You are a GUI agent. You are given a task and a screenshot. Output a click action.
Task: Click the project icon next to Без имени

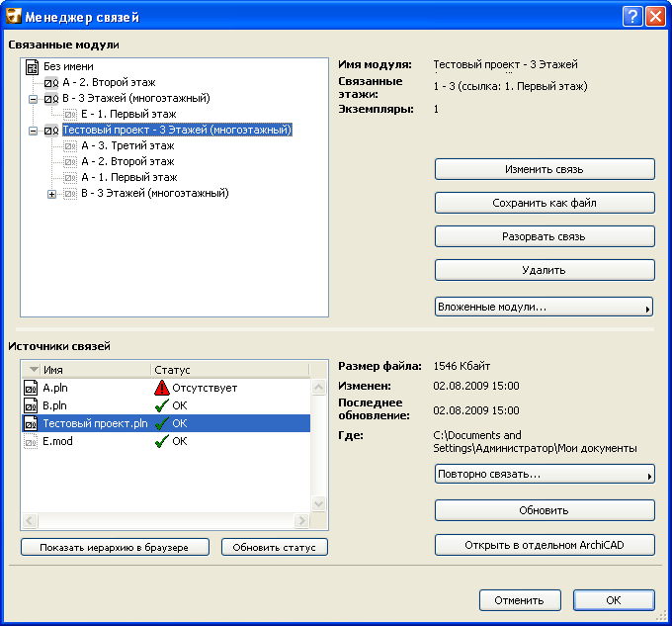click(33, 67)
